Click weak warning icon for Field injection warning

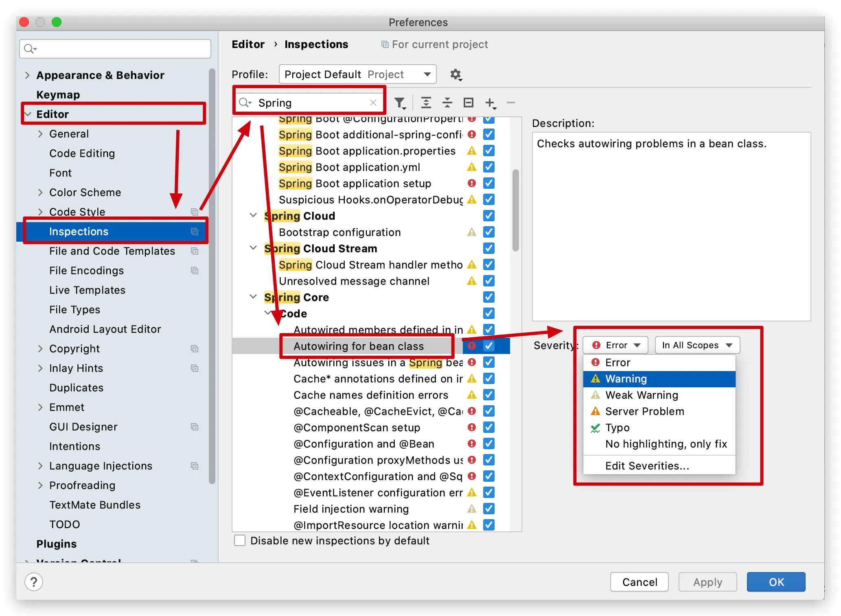coord(472,509)
